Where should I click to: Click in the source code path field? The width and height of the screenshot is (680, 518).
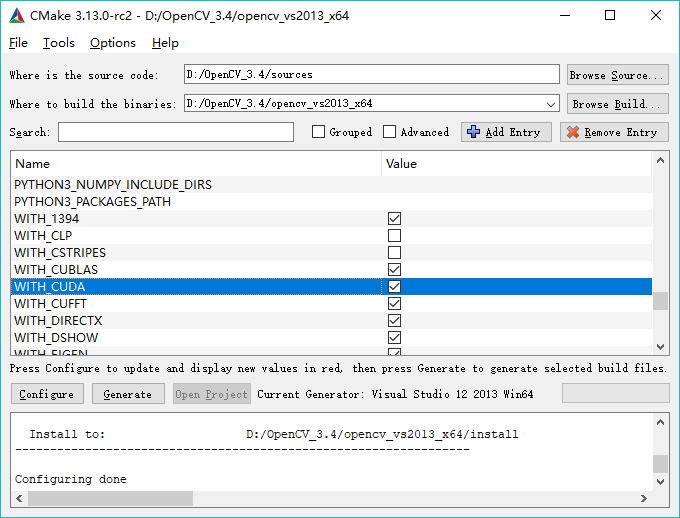pyautogui.click(x=372, y=75)
